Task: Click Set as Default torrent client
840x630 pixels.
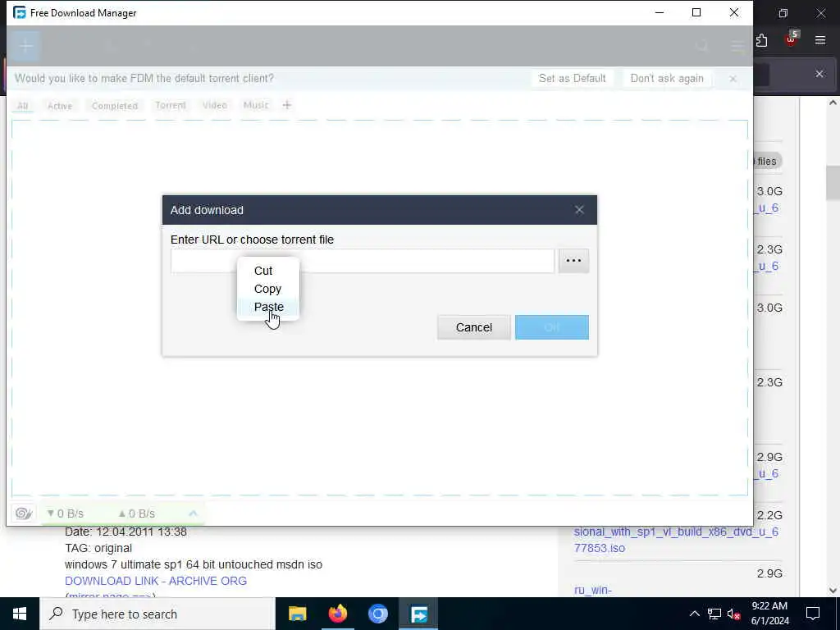Action: point(572,78)
